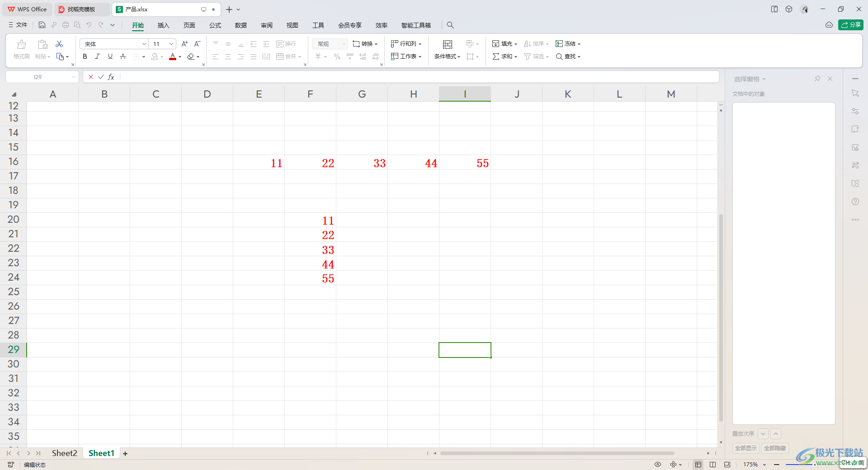The height and width of the screenshot is (470, 868).
Task: Switch to the 数据 Data tab
Action: (241, 25)
